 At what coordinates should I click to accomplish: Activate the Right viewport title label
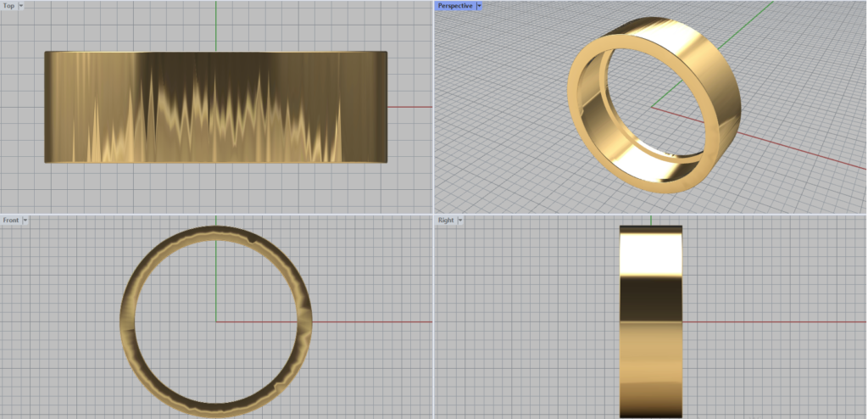pos(446,221)
